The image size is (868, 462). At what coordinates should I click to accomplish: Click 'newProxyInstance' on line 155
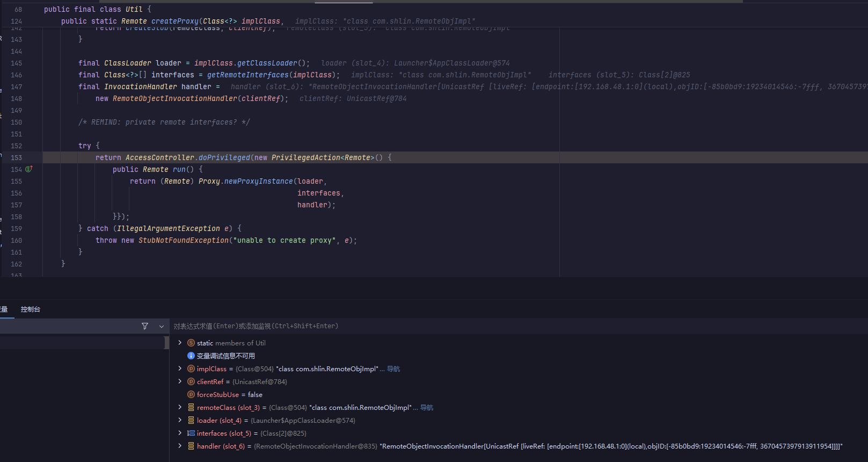click(x=259, y=181)
